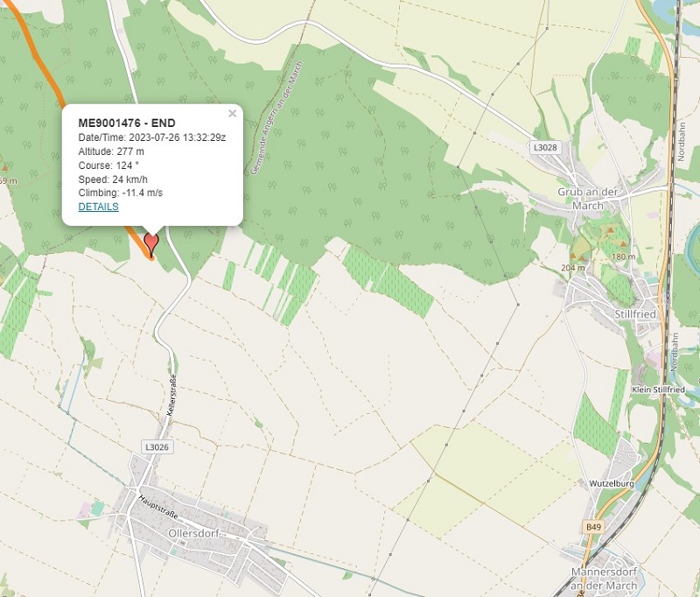This screenshot has height=597, width=700.
Task: Click the Klein Stillfried place label
Action: [x=658, y=390]
